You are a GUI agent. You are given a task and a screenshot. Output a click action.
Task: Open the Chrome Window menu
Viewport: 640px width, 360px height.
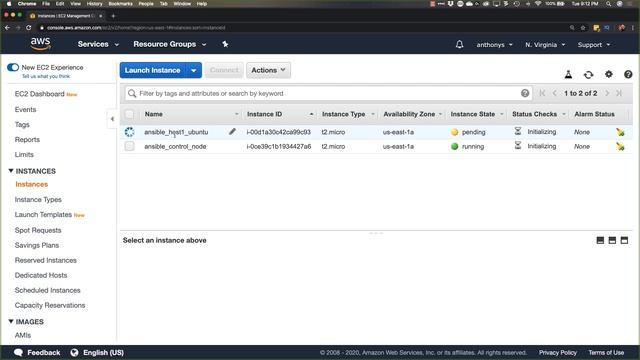coord(182,4)
